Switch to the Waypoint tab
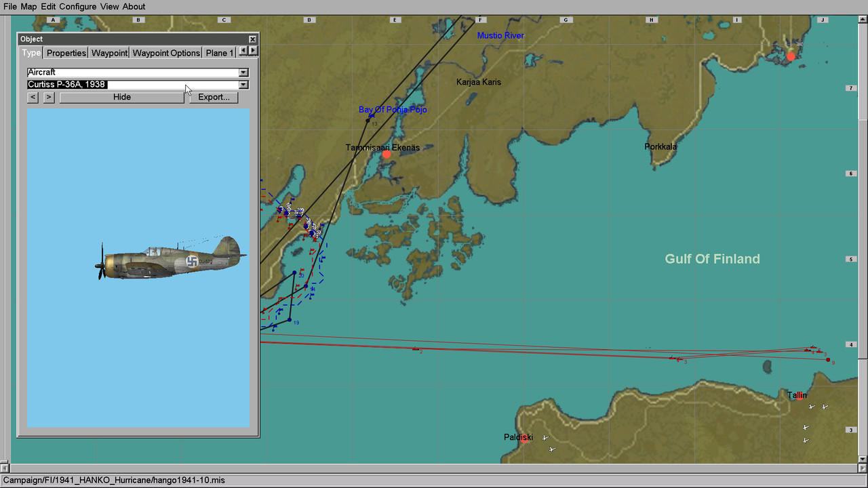868x488 pixels. (x=109, y=53)
